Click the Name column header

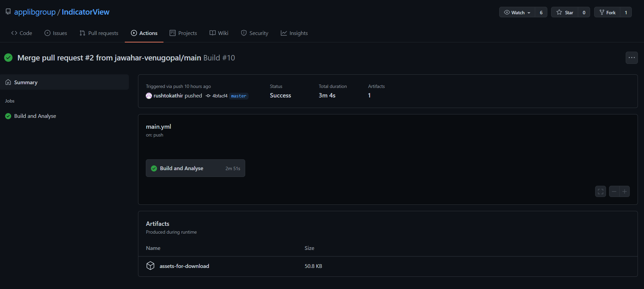tap(153, 248)
